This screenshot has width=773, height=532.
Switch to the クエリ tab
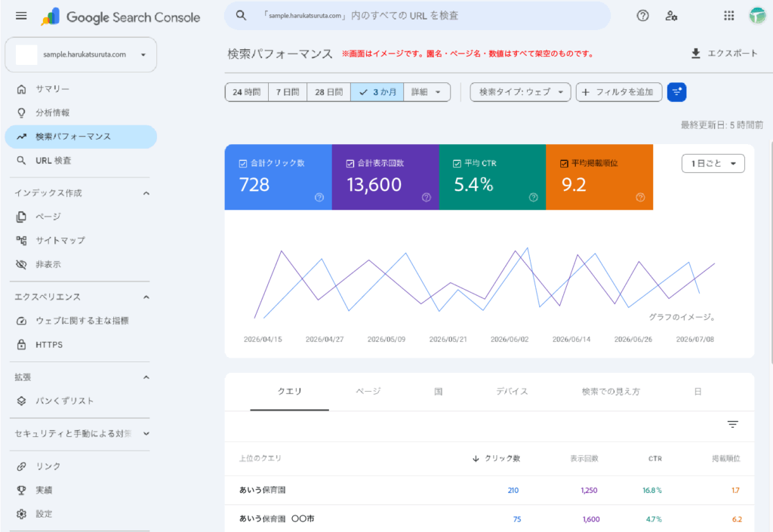click(x=289, y=392)
